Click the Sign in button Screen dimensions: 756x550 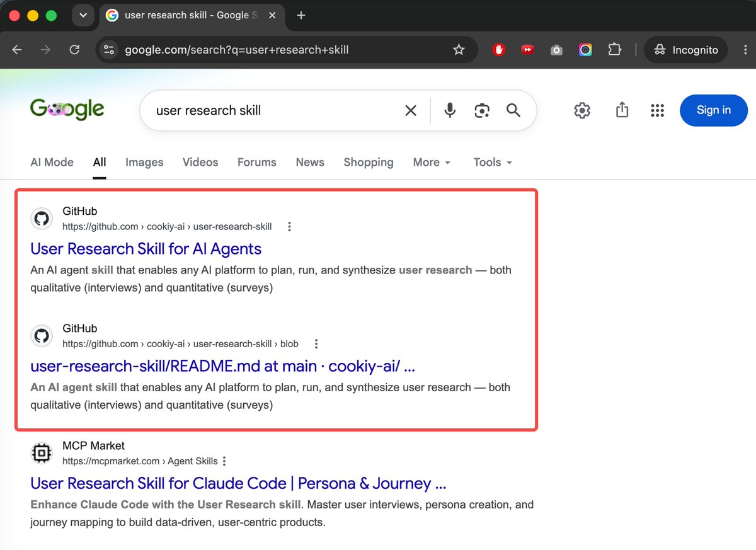click(x=714, y=110)
